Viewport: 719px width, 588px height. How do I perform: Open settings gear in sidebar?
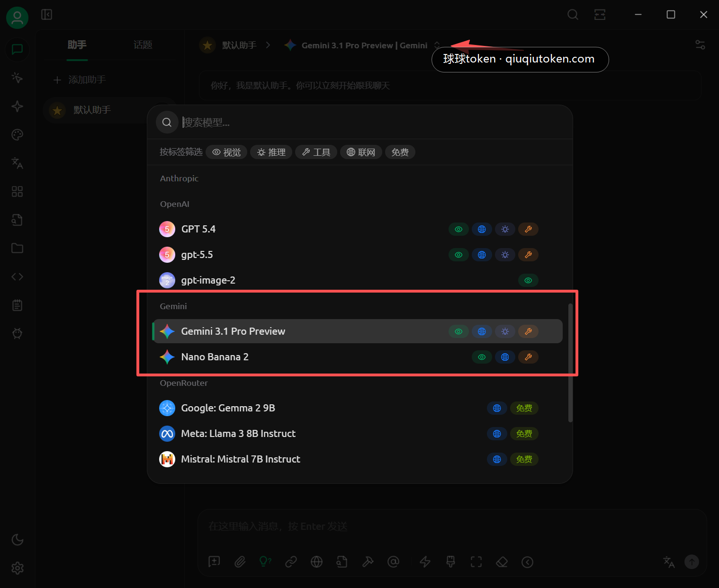coord(18,568)
